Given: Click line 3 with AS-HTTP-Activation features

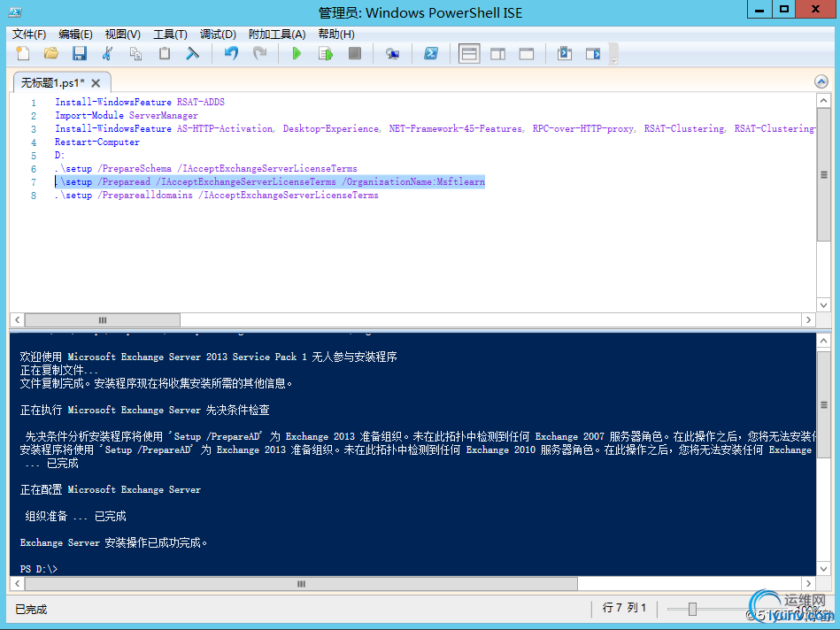Looking at the screenshot, I should (x=435, y=128).
